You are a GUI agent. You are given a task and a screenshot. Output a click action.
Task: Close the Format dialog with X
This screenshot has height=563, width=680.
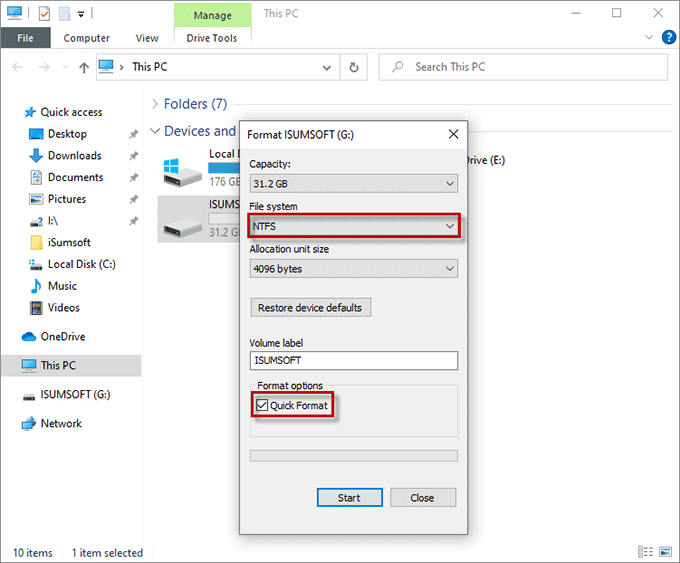453,134
